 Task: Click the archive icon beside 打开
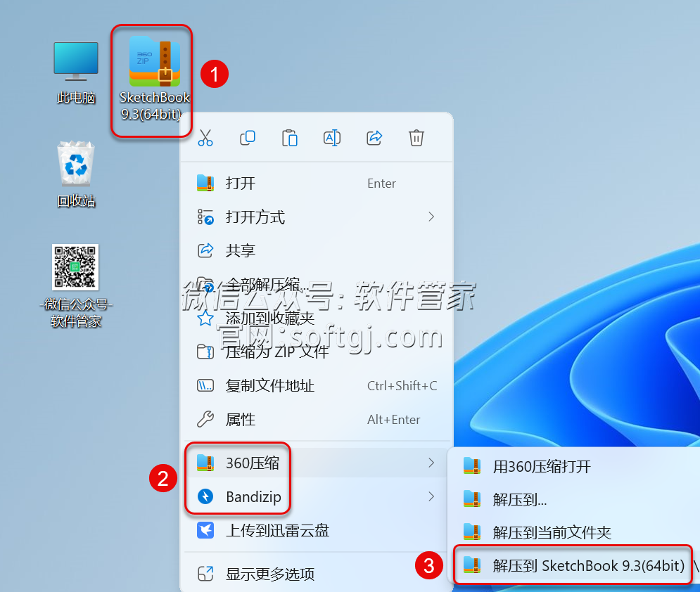205,183
